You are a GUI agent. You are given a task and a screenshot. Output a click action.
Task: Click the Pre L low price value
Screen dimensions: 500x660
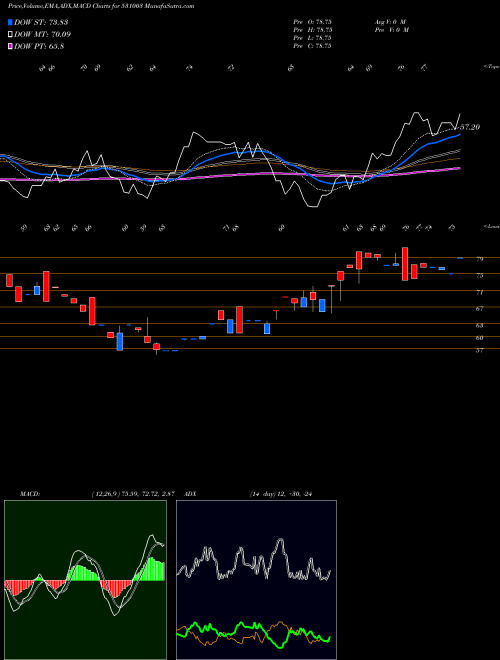point(313,38)
